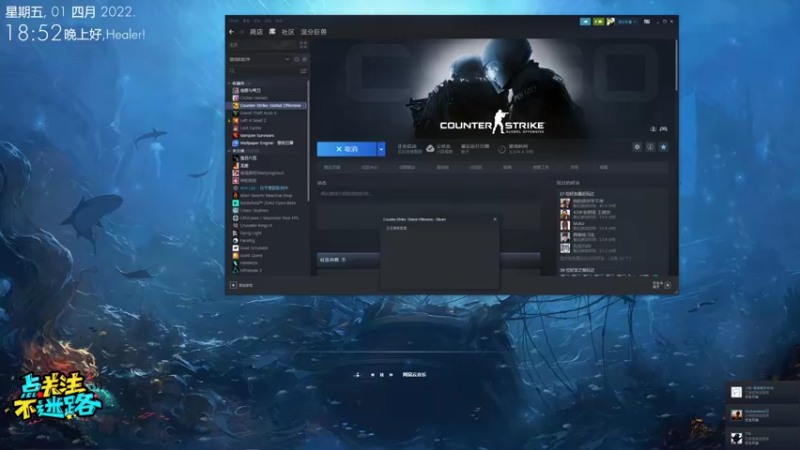Click the ready-to-play filter icon in the sidebar
The image size is (800, 450).
pyautogui.click(x=304, y=59)
